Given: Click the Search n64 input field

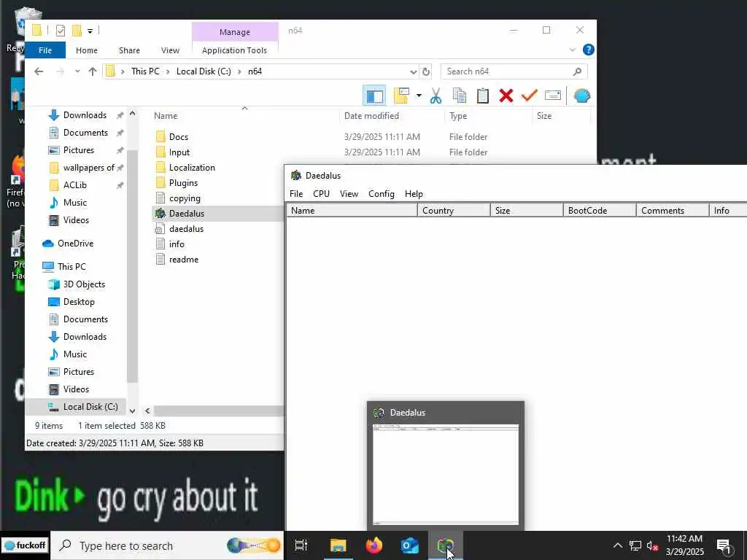Looking at the screenshot, I should [x=514, y=71].
